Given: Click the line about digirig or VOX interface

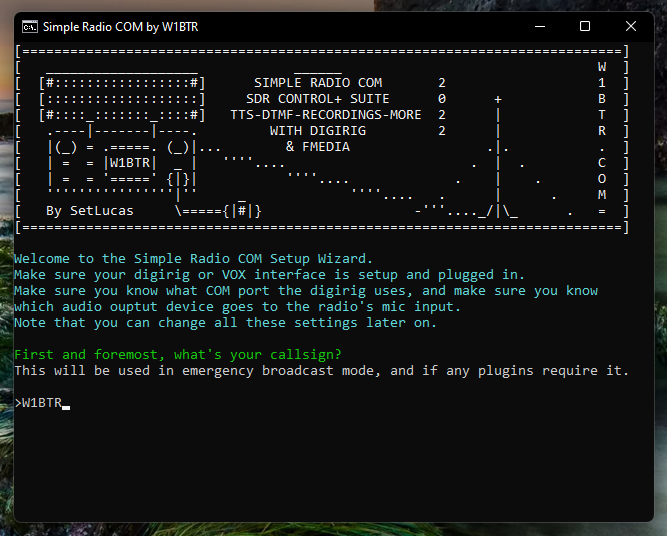Looking at the screenshot, I should (269, 275).
